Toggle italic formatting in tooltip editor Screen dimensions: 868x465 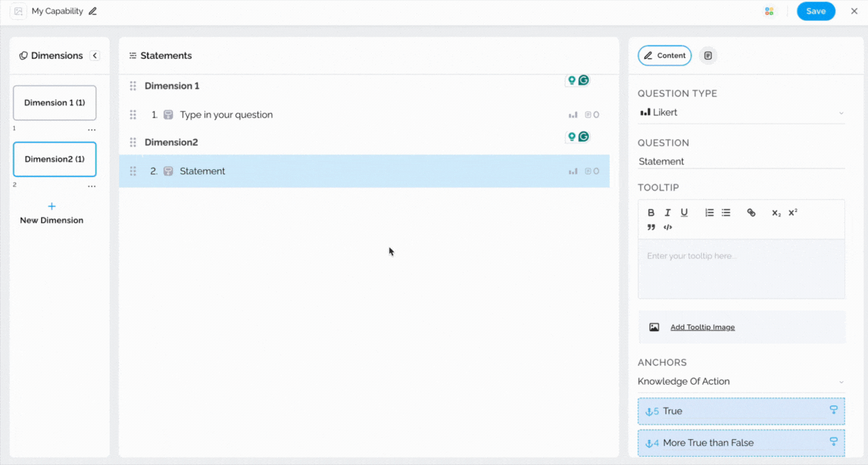pos(668,213)
